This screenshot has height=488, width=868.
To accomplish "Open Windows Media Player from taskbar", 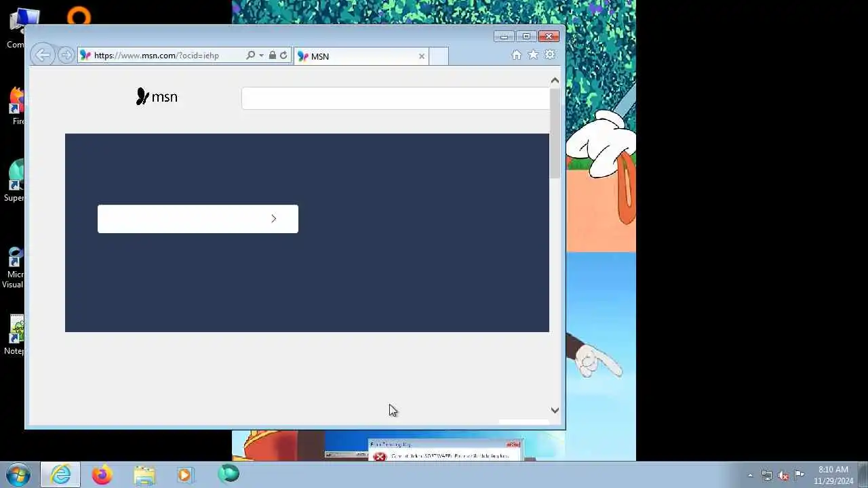I will click(184, 474).
